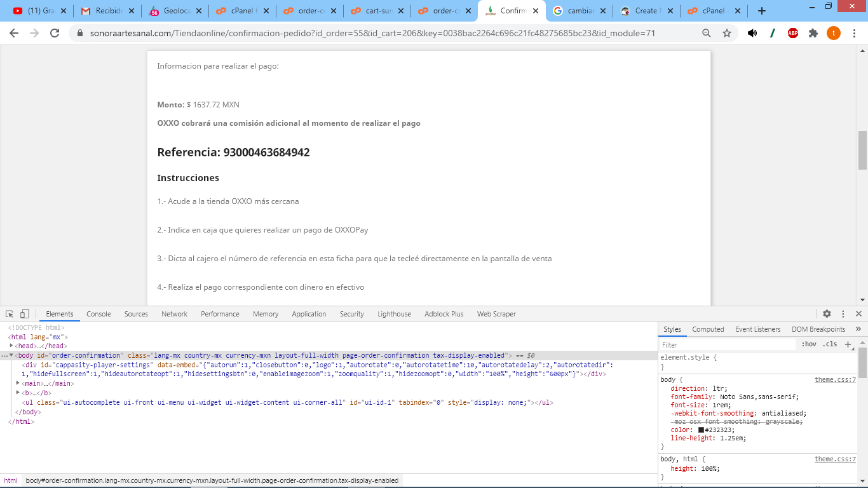868x488 pixels.
Task: Open the Web Scraper panel
Action: [x=496, y=314]
